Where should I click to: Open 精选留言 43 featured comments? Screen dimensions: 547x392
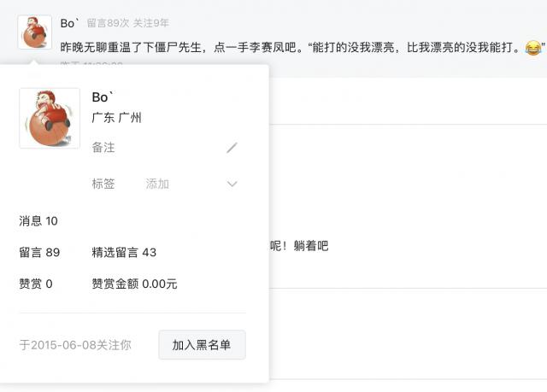coord(124,252)
